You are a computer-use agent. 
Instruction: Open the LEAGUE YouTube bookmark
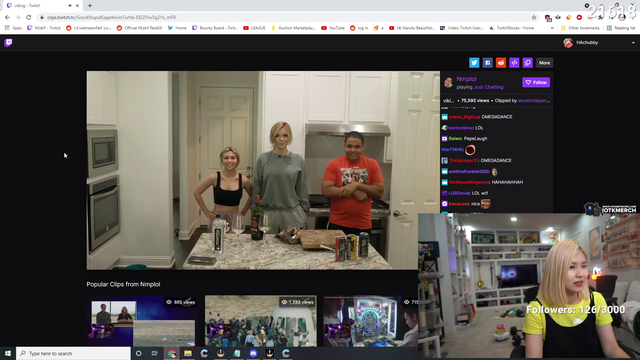pos(254,28)
